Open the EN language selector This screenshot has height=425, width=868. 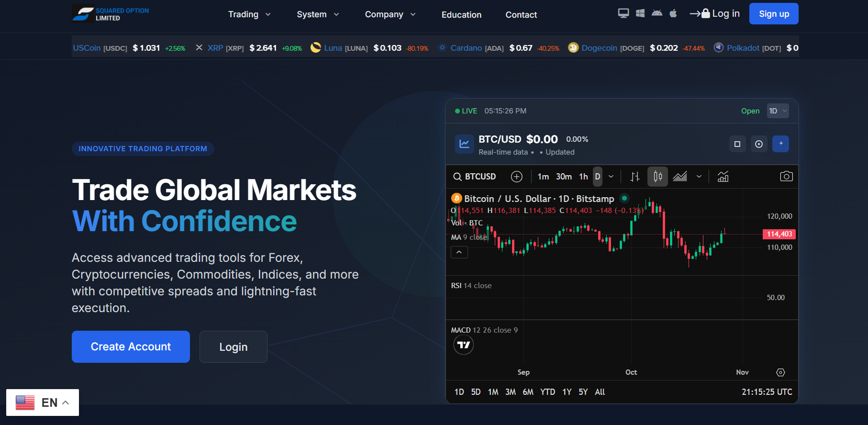pyautogui.click(x=43, y=403)
